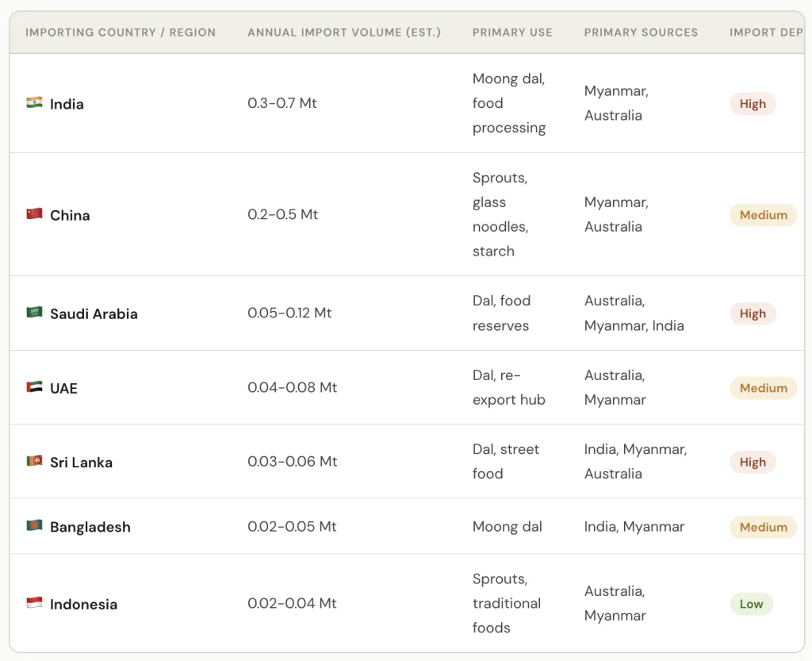Click the 0.3–0.7 Mt volume cell
Screen dimensions: 812x661
tap(282, 103)
